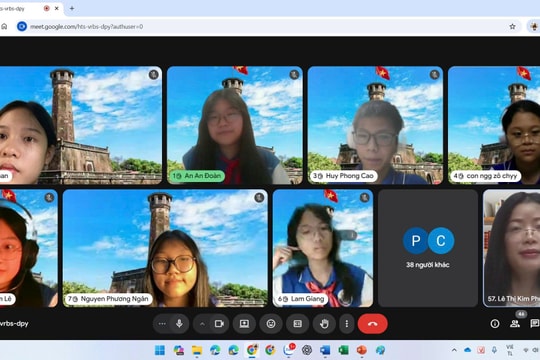
Task: Open meeting details info icon
Action: 495,323
